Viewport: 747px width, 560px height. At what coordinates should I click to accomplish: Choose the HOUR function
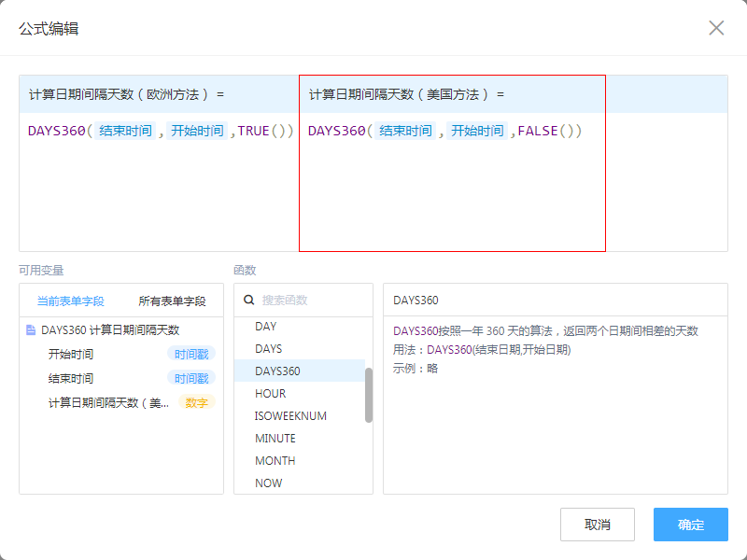[x=271, y=394]
